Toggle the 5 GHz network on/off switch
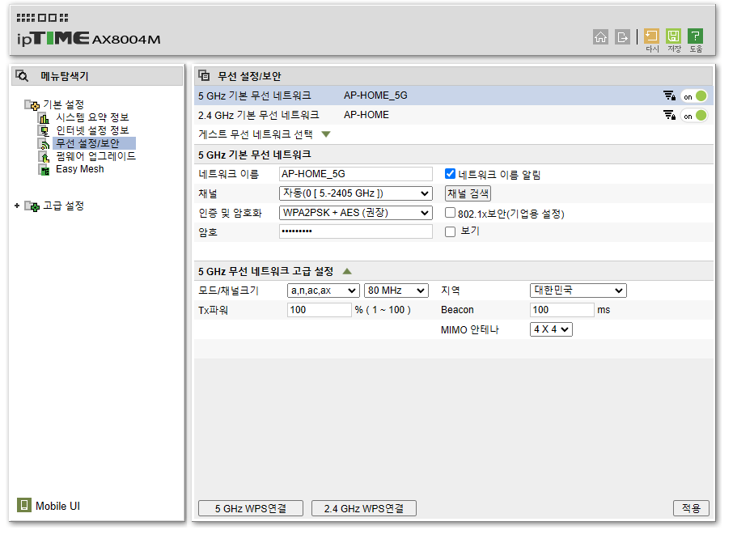 click(x=694, y=96)
